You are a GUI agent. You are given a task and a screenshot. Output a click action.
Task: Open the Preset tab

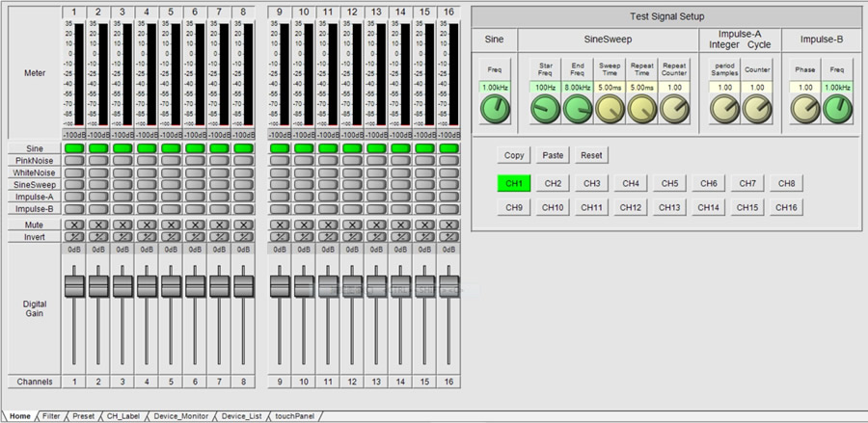click(x=84, y=416)
